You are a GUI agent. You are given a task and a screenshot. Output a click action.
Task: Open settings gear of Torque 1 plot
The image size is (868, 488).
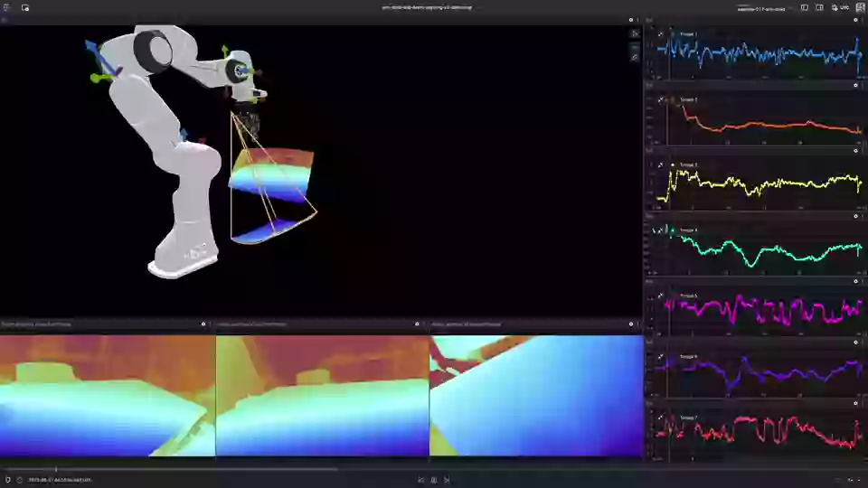coord(856,20)
